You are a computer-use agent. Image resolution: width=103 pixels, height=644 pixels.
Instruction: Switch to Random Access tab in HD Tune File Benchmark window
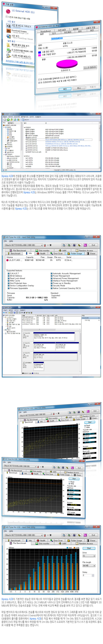tap(84, 543)
